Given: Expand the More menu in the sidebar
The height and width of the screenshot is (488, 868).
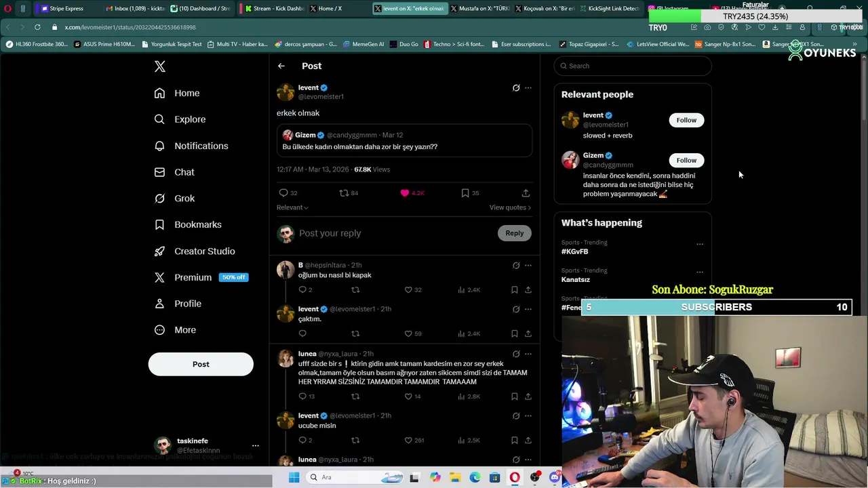Looking at the screenshot, I should click(x=176, y=330).
